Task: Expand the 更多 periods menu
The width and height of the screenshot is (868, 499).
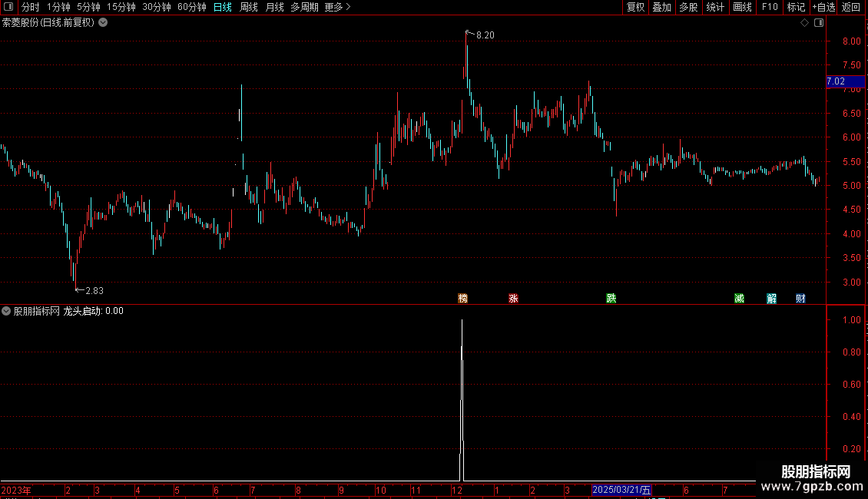Action: pyautogui.click(x=338, y=7)
